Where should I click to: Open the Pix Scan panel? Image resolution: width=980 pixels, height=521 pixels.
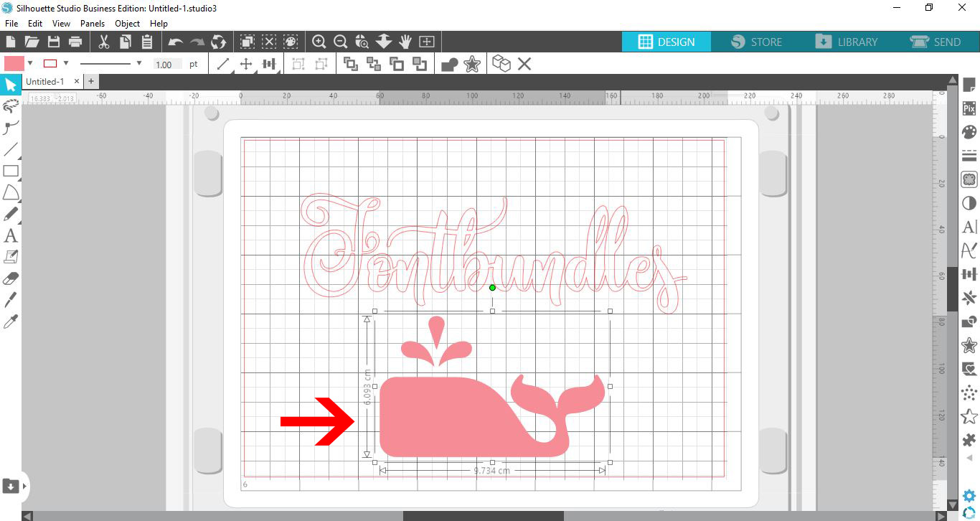click(x=969, y=109)
